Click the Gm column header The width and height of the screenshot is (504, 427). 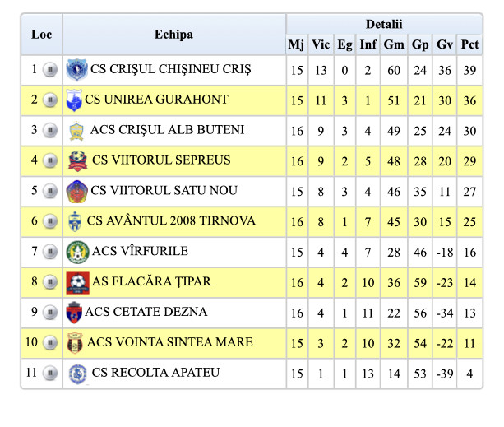(x=394, y=44)
